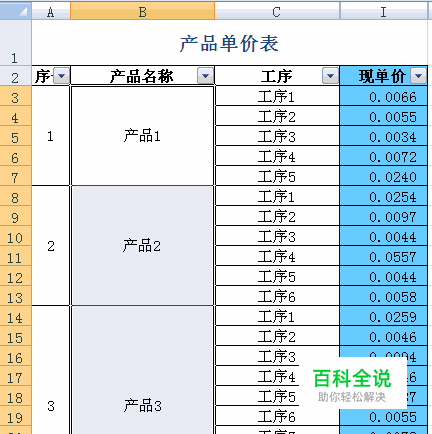Click the Select All corner button

16,10
